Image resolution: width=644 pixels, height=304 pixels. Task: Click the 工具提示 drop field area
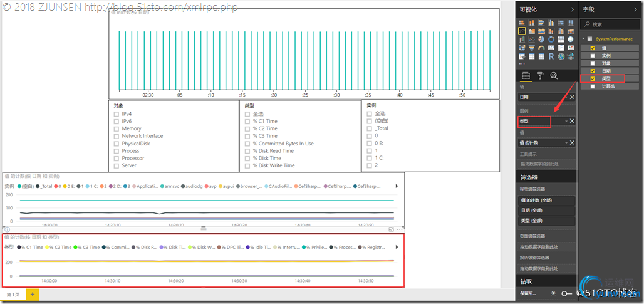[x=546, y=164]
